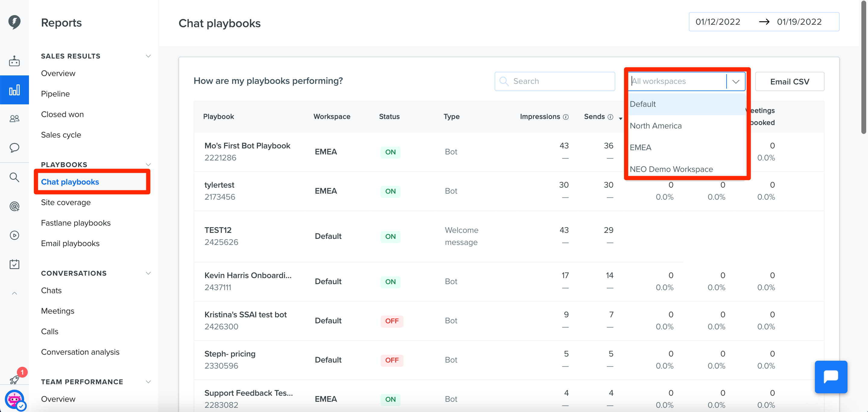Screen dimensions: 868x412
Task: Click the page vertical scrollbar
Action: pos(863,67)
